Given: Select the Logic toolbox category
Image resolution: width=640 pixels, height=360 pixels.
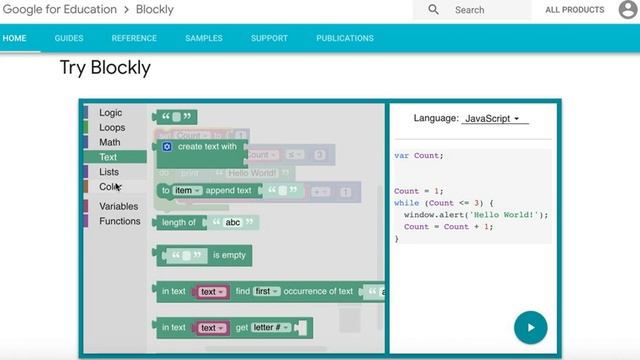Looking at the screenshot, I should click(116, 113).
